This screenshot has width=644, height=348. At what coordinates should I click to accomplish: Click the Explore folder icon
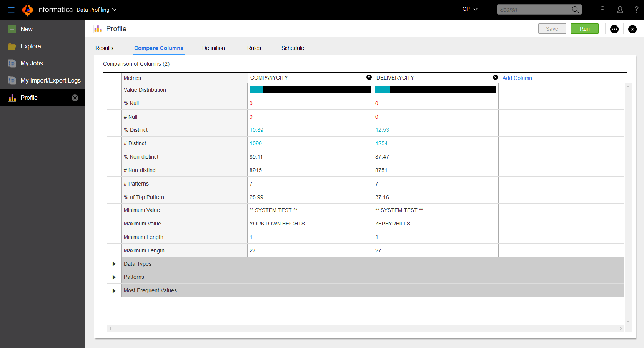pos(12,46)
